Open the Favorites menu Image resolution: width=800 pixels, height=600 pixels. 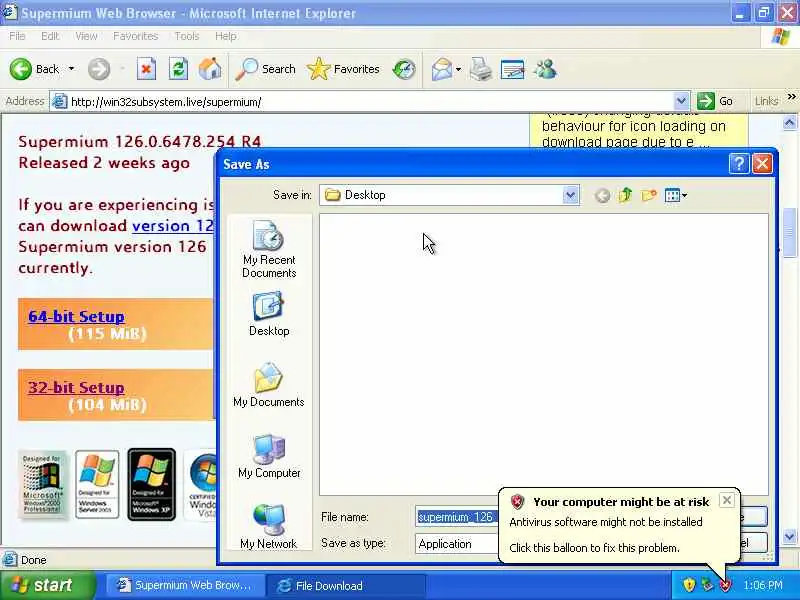point(135,36)
